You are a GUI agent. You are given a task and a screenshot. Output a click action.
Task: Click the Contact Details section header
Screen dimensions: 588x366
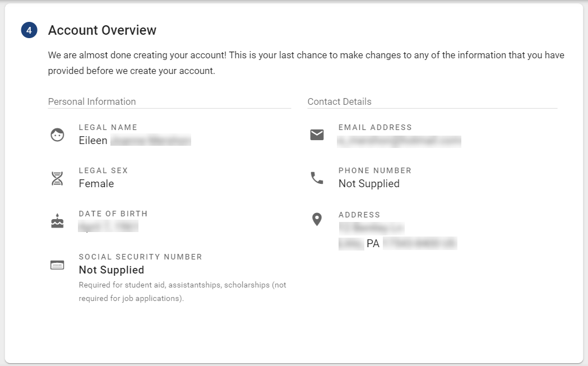click(339, 101)
